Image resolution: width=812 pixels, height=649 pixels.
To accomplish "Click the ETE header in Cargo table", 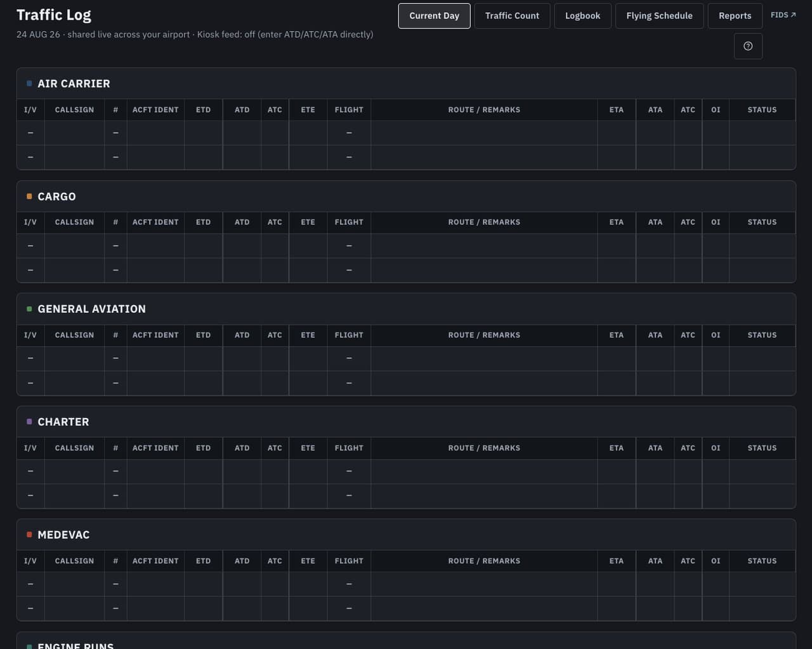I will click(x=308, y=222).
